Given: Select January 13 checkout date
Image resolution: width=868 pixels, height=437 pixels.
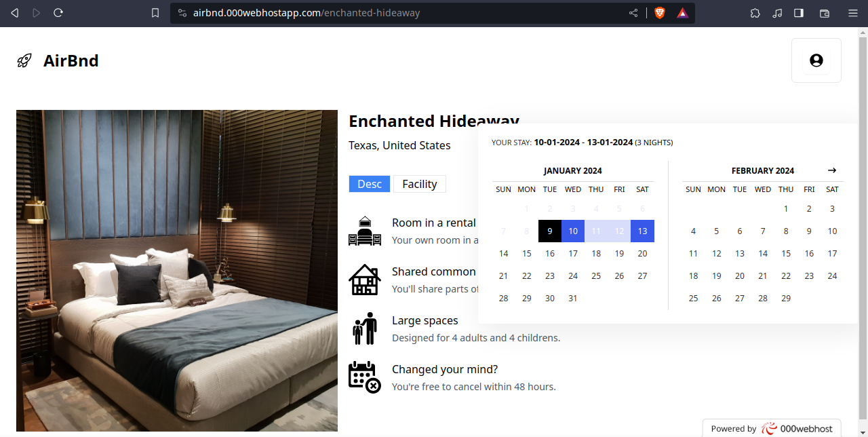Looking at the screenshot, I should (642, 231).
